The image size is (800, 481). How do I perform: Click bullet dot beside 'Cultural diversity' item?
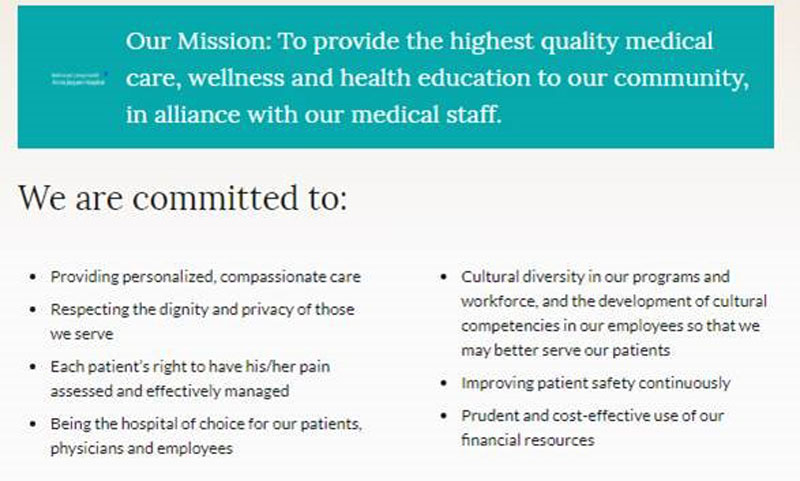[x=444, y=278]
